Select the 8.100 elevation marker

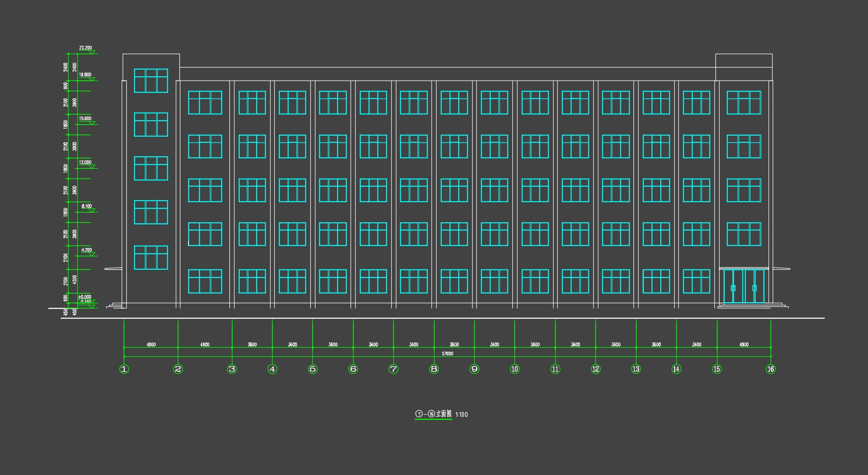pyautogui.click(x=87, y=207)
